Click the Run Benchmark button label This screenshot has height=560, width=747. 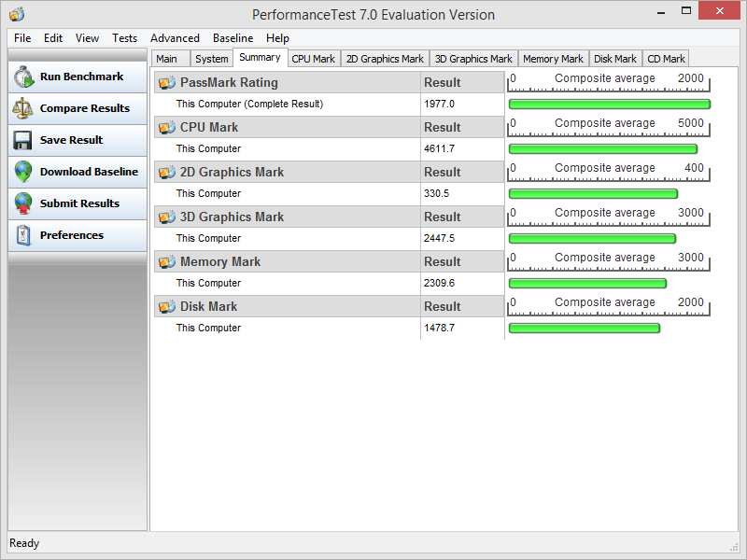coord(81,77)
